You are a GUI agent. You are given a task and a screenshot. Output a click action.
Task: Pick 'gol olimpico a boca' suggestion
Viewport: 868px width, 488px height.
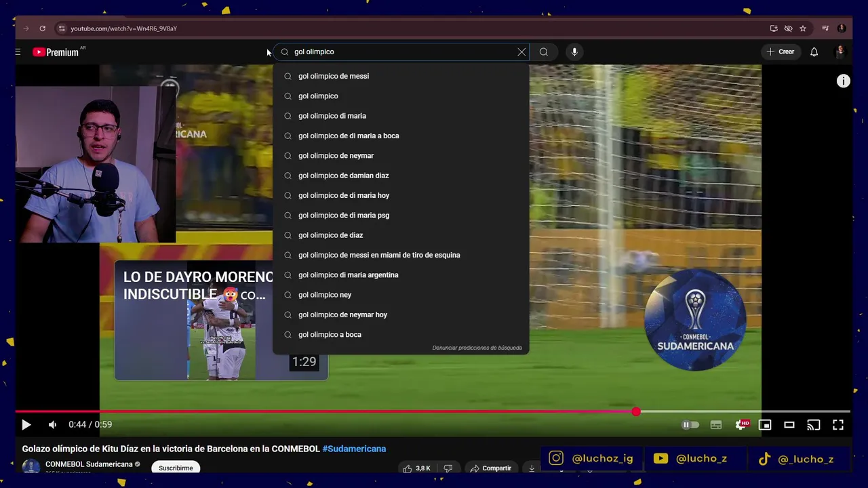pyautogui.click(x=401, y=334)
